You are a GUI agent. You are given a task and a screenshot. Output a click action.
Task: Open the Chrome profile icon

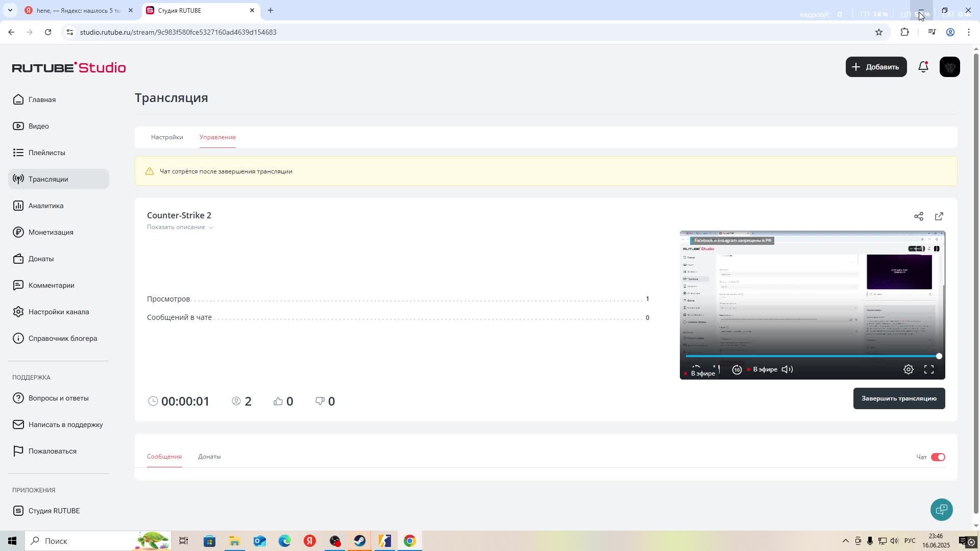950,32
